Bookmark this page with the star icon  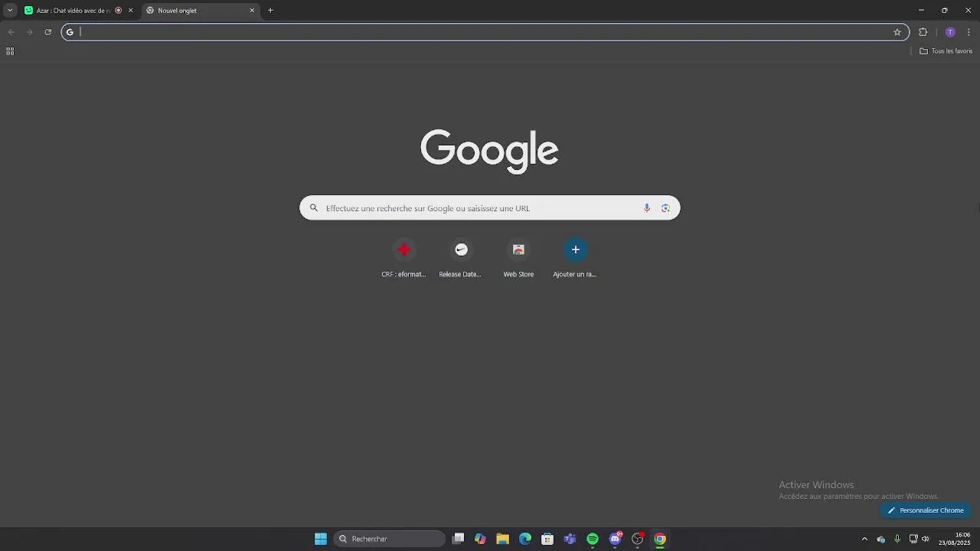[897, 32]
